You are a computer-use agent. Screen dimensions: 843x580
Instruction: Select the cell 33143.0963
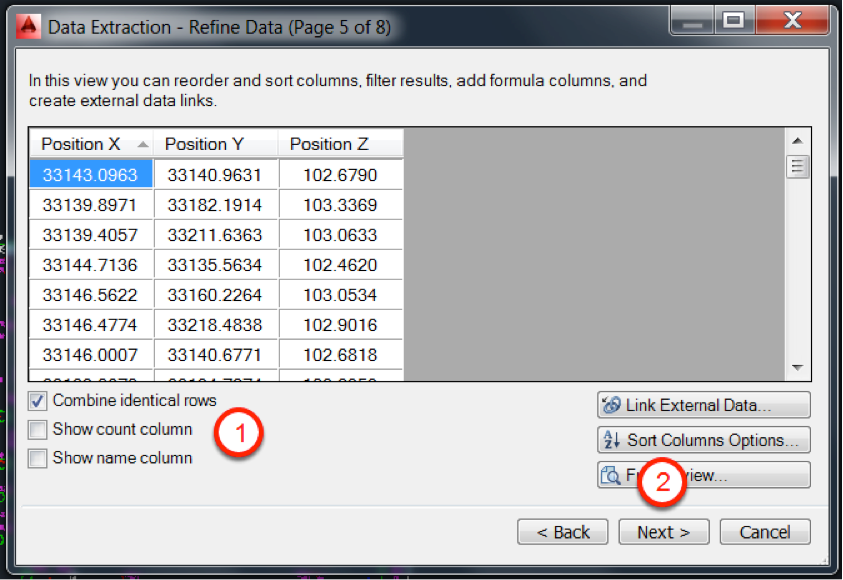[x=90, y=175]
